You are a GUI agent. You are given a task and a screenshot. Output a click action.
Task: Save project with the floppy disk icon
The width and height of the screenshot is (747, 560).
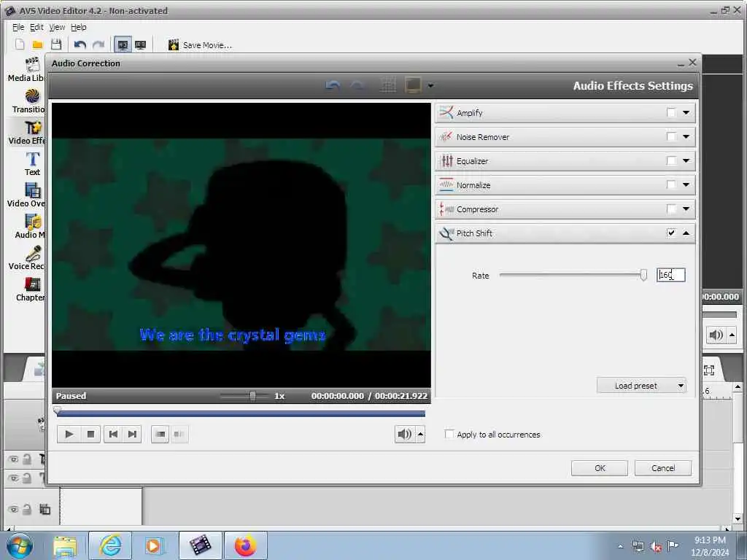pos(56,44)
